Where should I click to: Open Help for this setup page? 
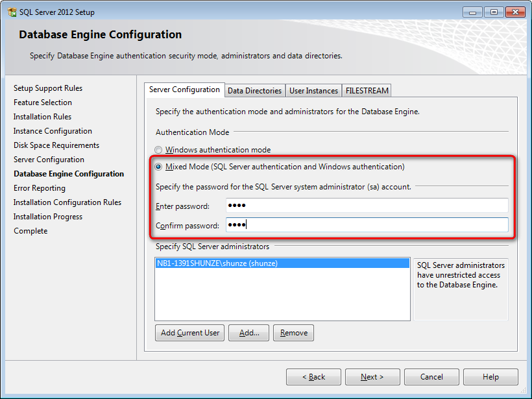pos(490,377)
